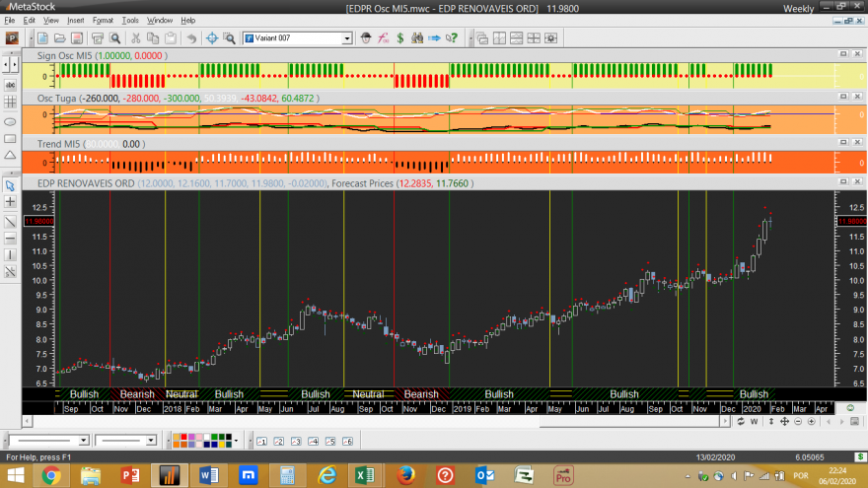Click chart layout button 5
Screen dimensions: 868x488
coord(330,441)
